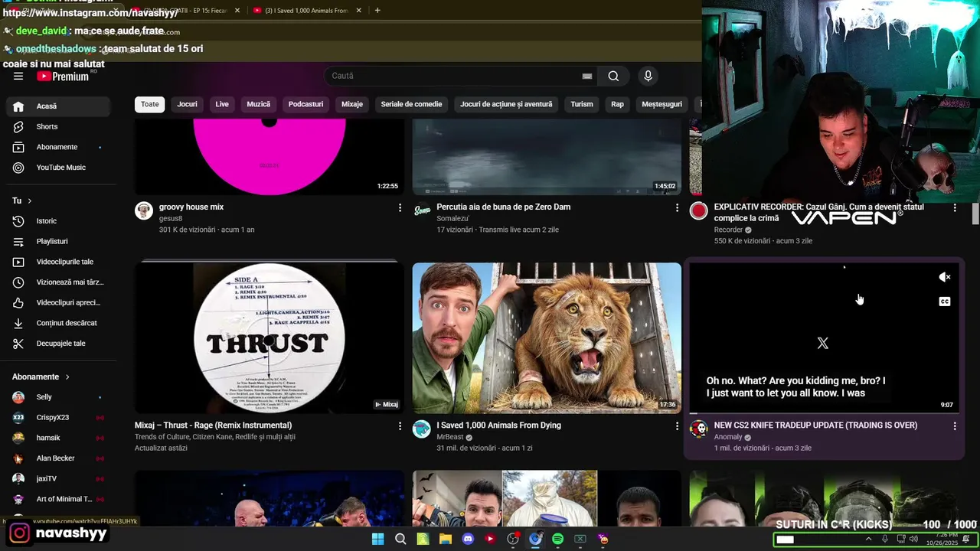
Task: Select the Rap filter chip
Action: point(617,104)
